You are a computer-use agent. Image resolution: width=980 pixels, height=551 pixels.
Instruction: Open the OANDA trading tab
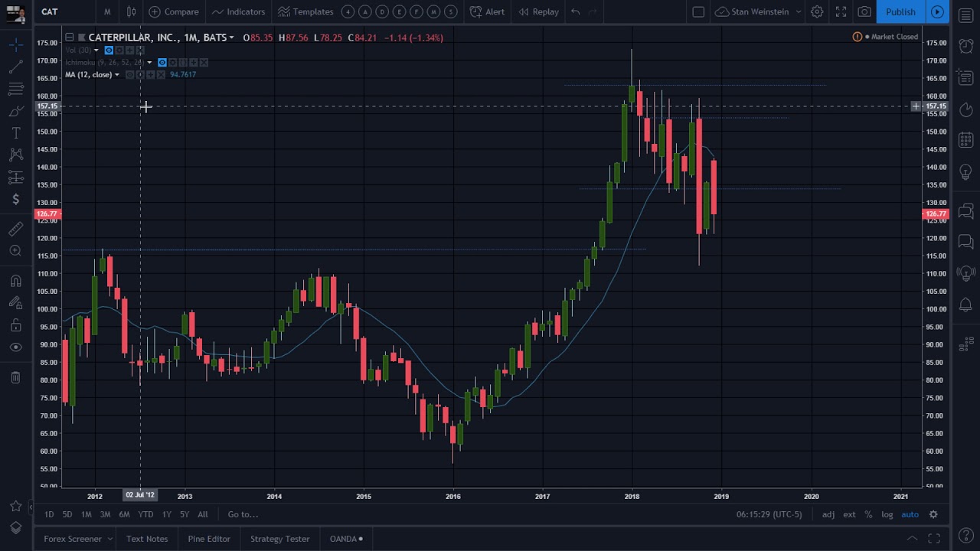click(x=346, y=539)
